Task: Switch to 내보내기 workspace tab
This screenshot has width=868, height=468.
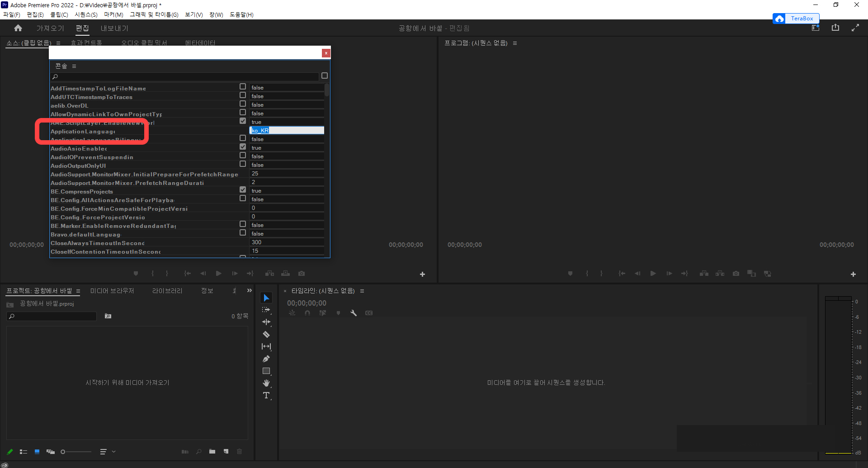Action: click(114, 28)
